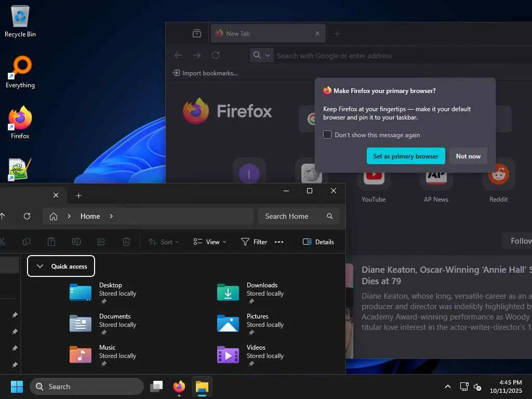Open the Filter menu in Explorer

254,242
